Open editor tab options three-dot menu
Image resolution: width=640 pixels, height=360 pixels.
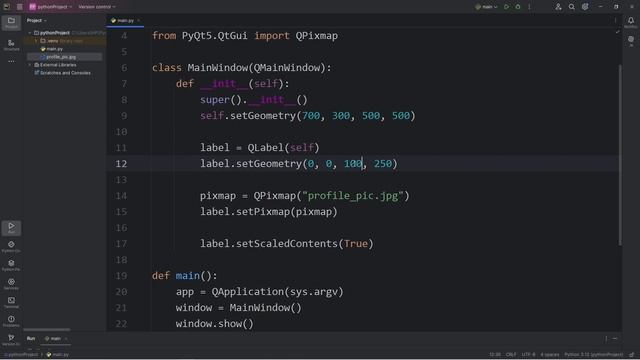click(616, 20)
